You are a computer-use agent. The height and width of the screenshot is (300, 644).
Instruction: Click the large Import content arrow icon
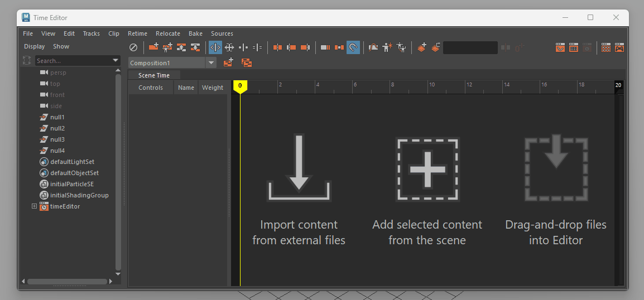[x=299, y=168]
